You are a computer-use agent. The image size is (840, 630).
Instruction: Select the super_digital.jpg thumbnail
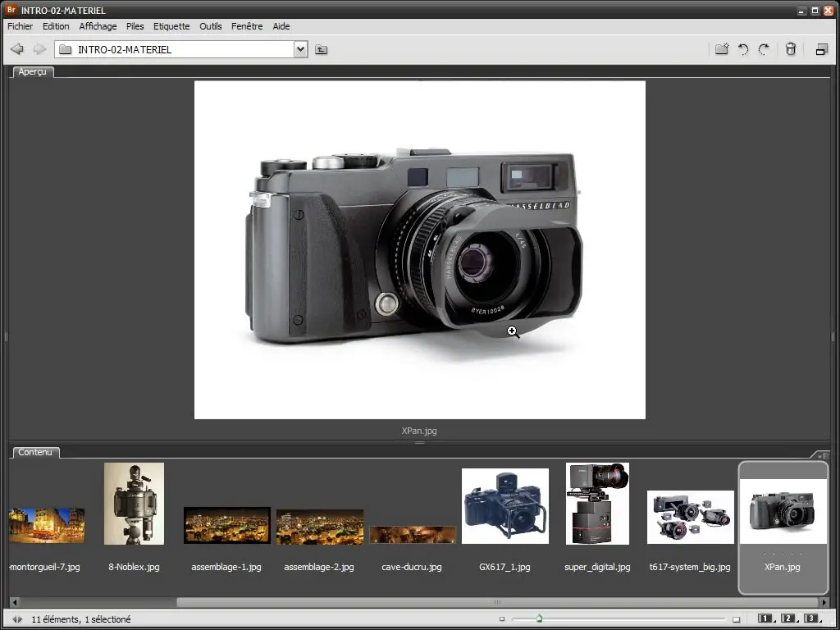[x=597, y=504]
